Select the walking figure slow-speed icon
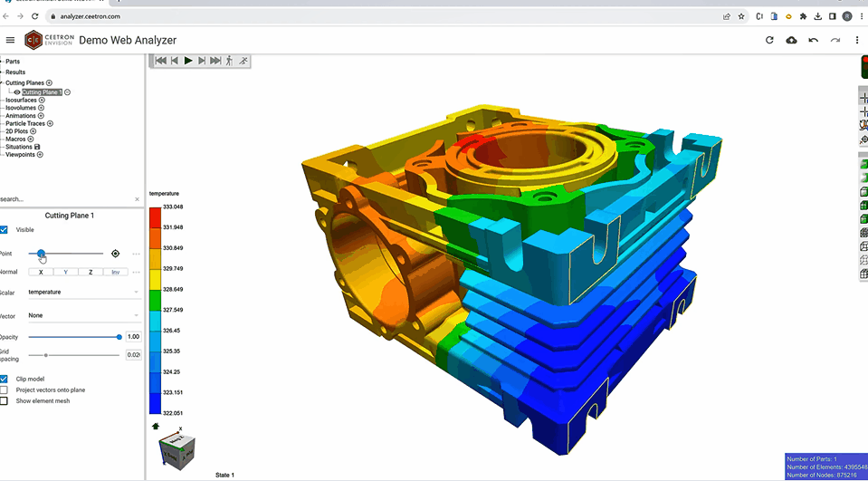This screenshot has width=868, height=481. (229, 61)
